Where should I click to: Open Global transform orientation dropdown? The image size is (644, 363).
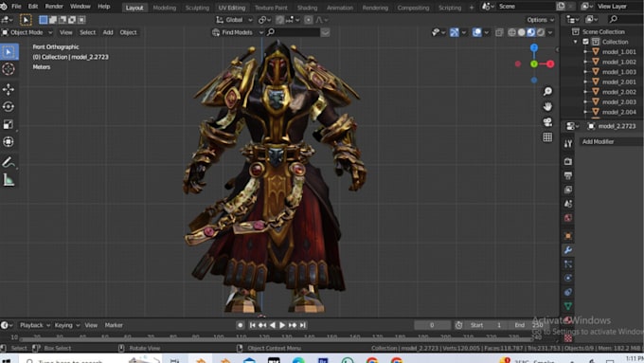[234, 20]
